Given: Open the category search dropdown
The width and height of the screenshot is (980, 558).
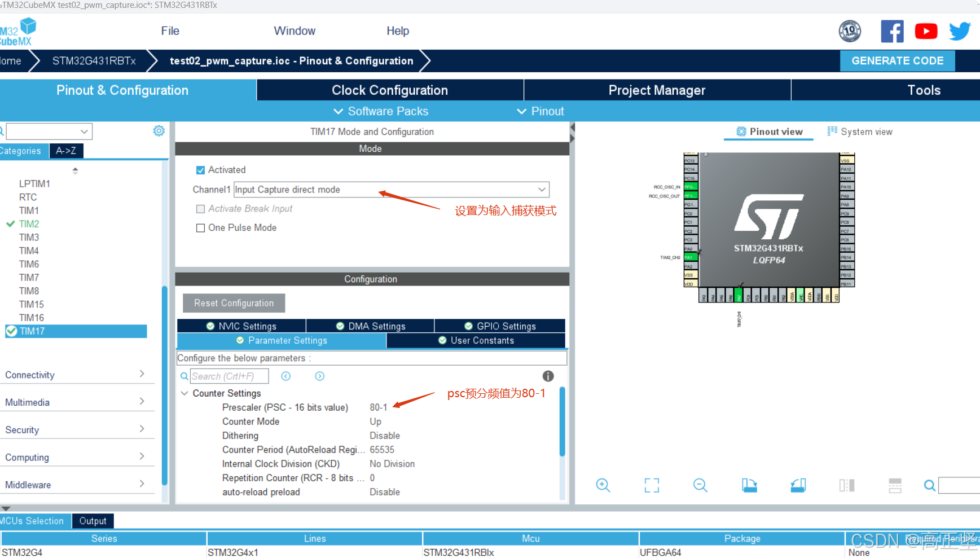Looking at the screenshot, I should coord(49,131).
